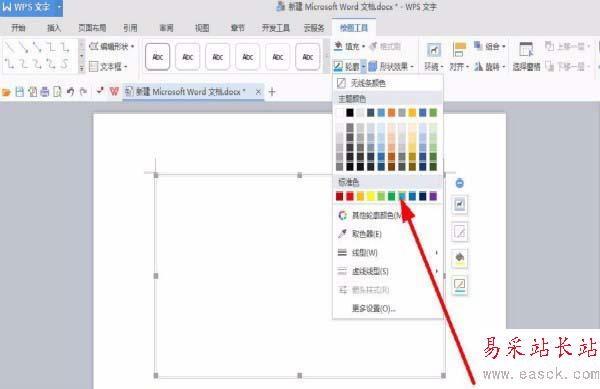Open the 选择窗格 selection pane
The image size is (600, 389).
526,57
